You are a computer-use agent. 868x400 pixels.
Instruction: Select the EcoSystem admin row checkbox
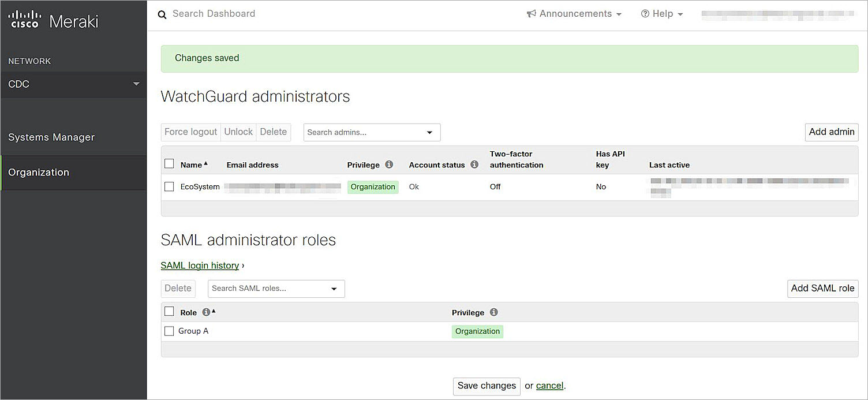point(169,186)
